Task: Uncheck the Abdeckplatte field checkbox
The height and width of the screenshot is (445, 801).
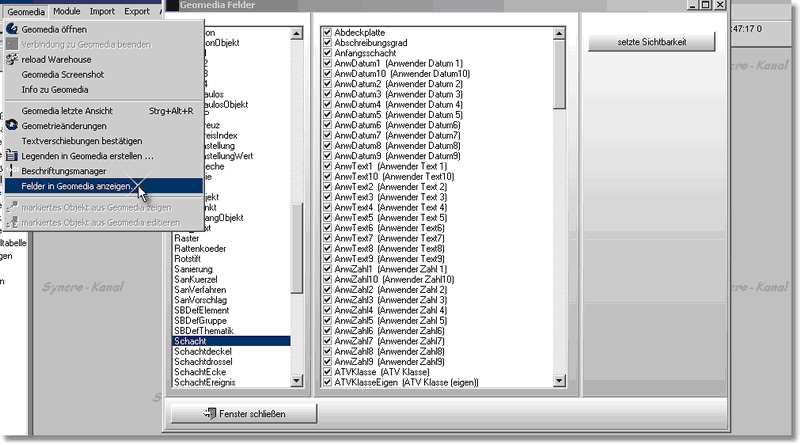Action: tap(327, 31)
